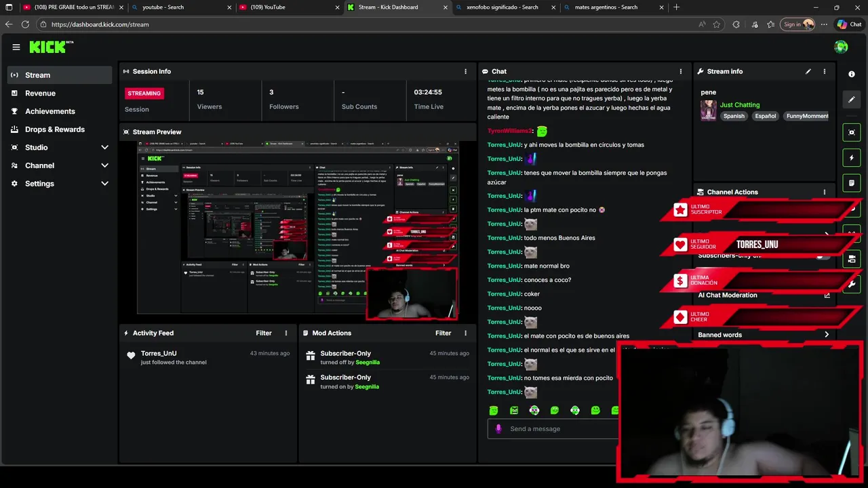Click the Kick logo

tap(51, 47)
